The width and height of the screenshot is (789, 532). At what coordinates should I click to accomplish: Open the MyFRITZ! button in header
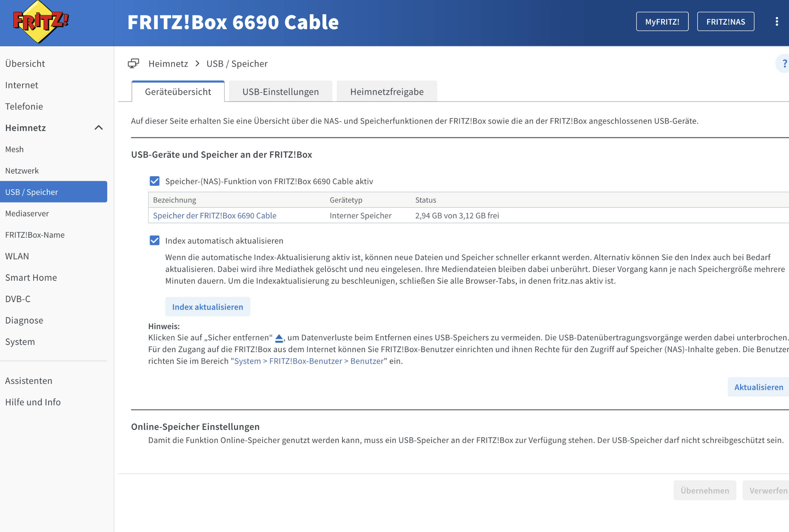pyautogui.click(x=662, y=22)
